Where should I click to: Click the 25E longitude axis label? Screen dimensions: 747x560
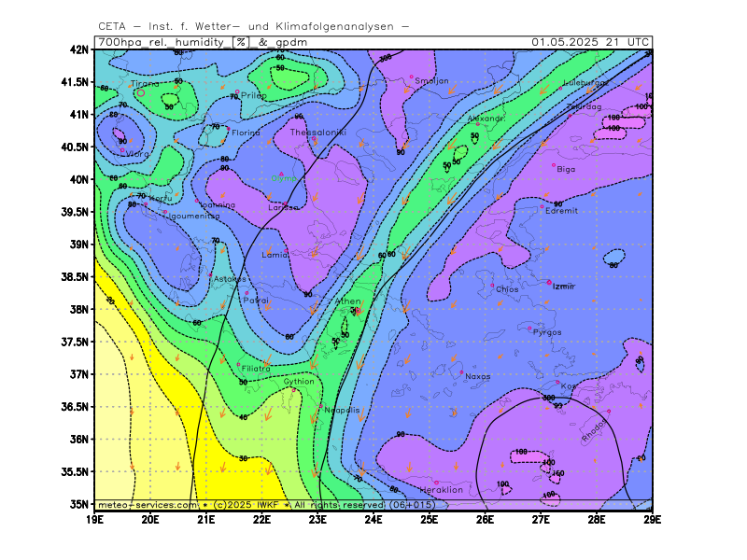tap(430, 520)
